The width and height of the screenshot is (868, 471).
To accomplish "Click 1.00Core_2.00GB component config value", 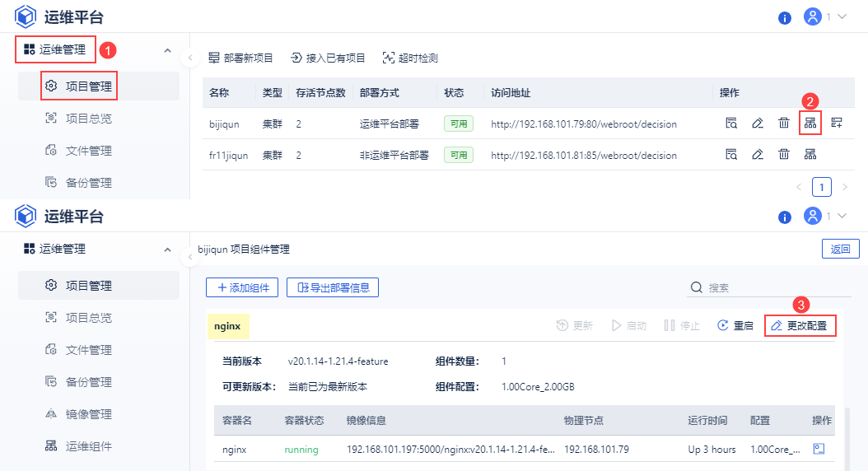I will coord(538,387).
